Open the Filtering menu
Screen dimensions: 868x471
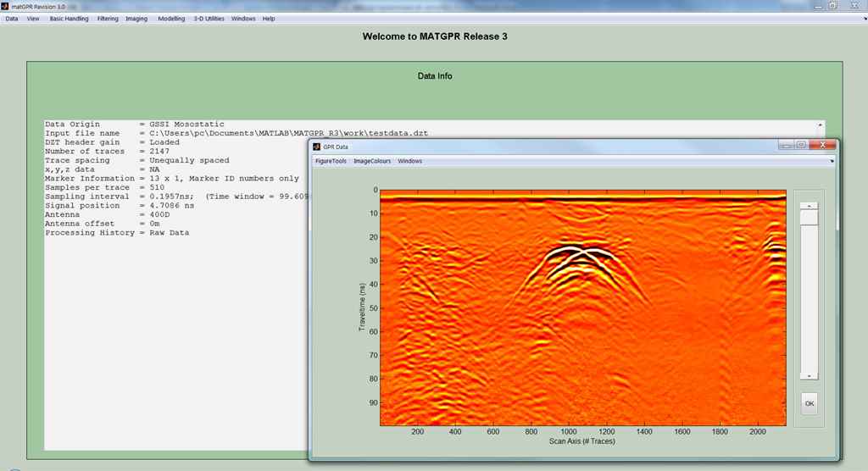click(108, 19)
